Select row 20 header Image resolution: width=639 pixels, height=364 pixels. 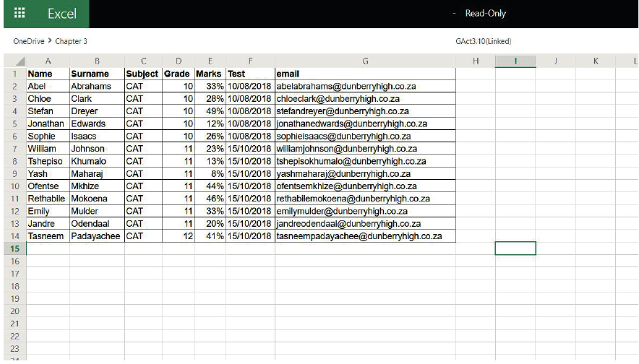[15, 311]
